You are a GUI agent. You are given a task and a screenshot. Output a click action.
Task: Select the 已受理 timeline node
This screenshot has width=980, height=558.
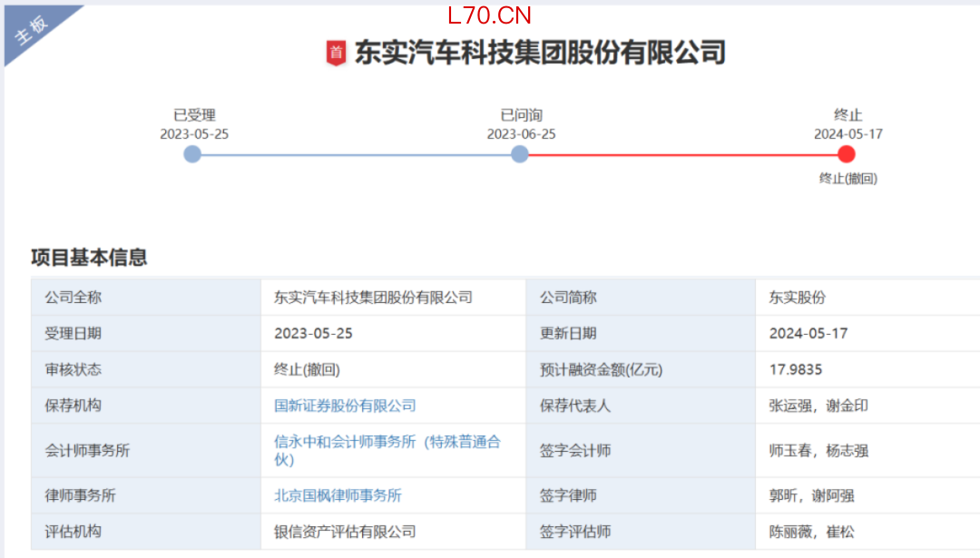tap(192, 154)
